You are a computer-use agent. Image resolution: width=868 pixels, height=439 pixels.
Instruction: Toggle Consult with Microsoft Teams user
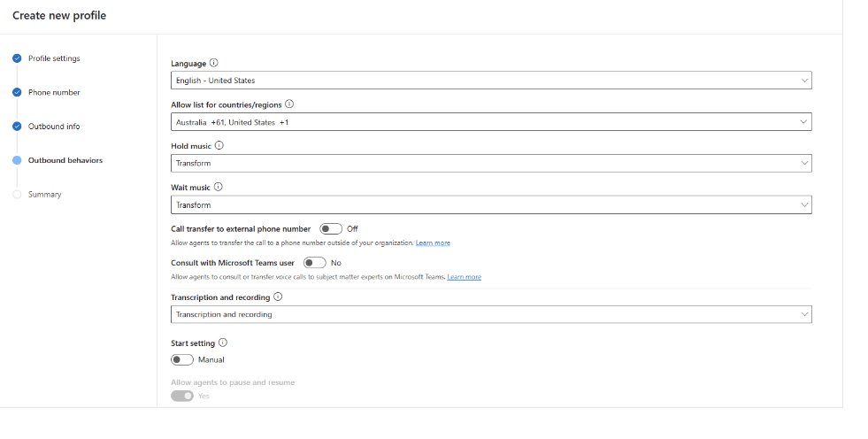pos(314,263)
